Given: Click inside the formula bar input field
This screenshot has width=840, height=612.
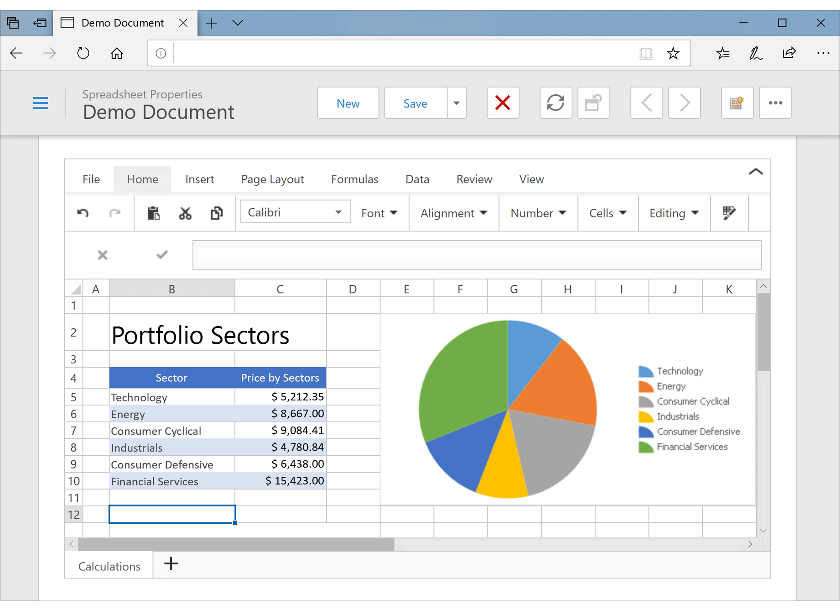Looking at the screenshot, I should pyautogui.click(x=476, y=255).
